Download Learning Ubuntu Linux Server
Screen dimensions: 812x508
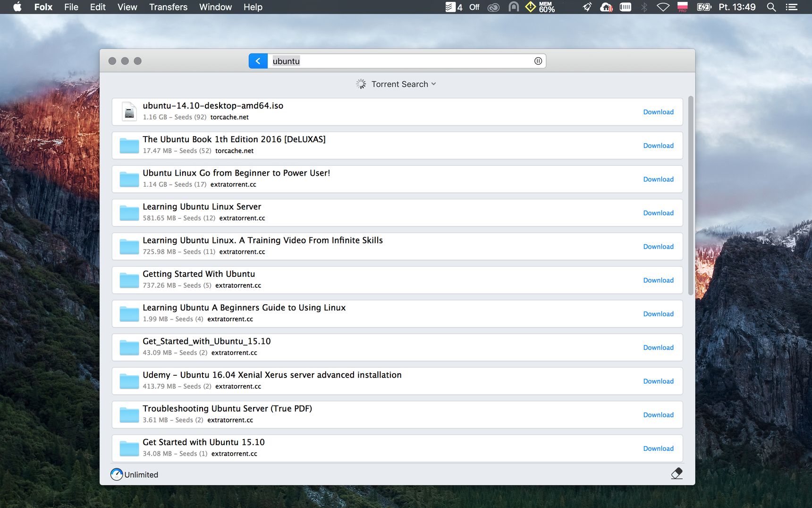(658, 213)
